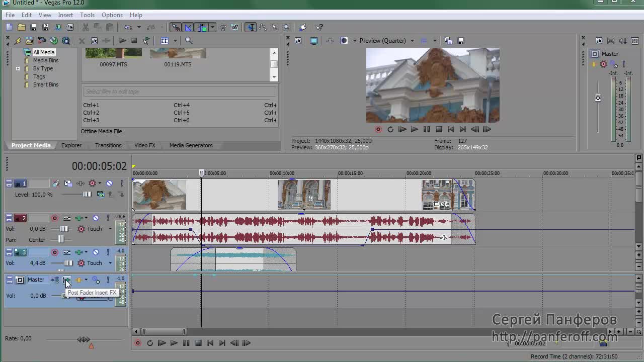Open the track 1 automation settings dropdown arrow

pyautogui.click(x=100, y=184)
